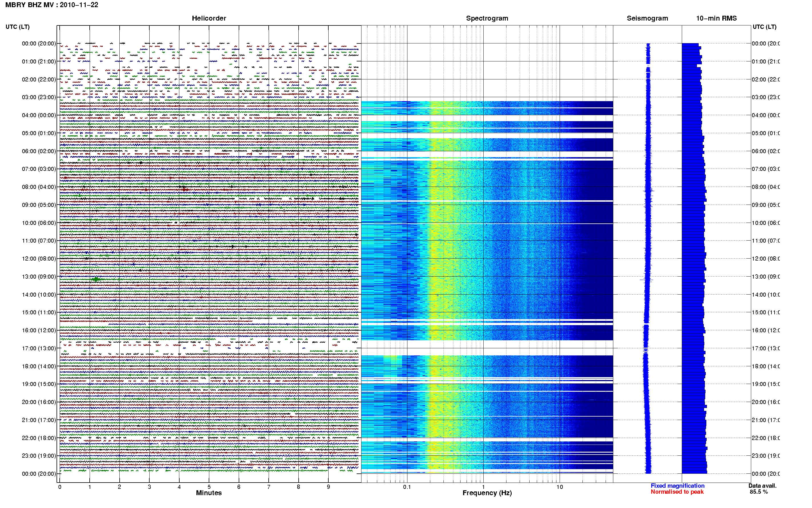
Task: Choose the '21:00 (17:00)' left axis label
Action: click(x=39, y=420)
